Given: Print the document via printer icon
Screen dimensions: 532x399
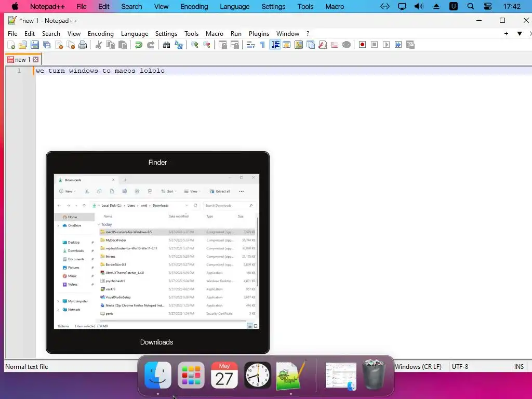Looking at the screenshot, I should (83, 45).
